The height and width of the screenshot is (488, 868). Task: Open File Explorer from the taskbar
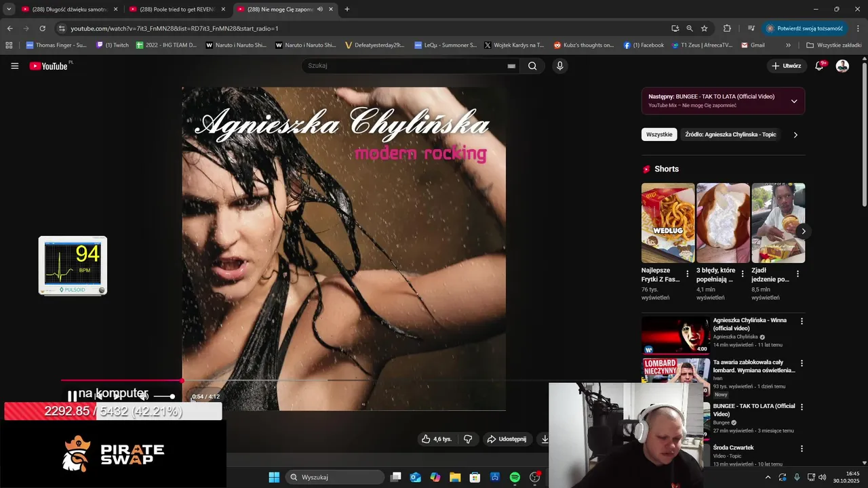coord(455,477)
